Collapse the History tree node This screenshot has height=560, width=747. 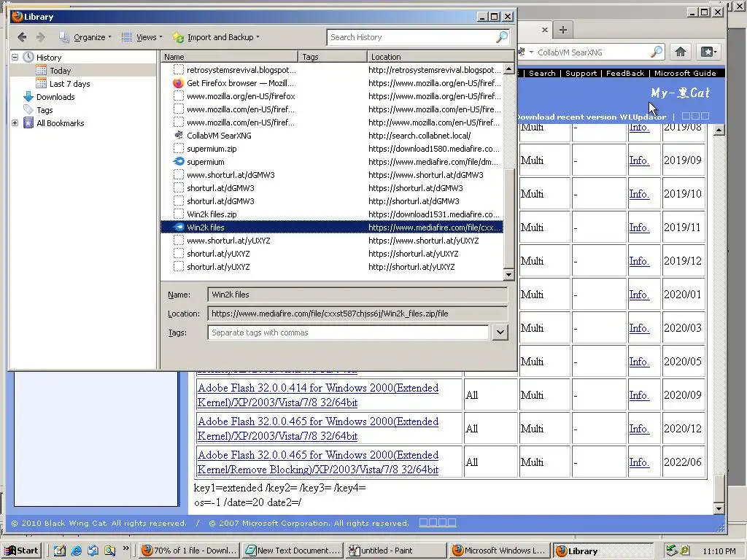point(15,57)
